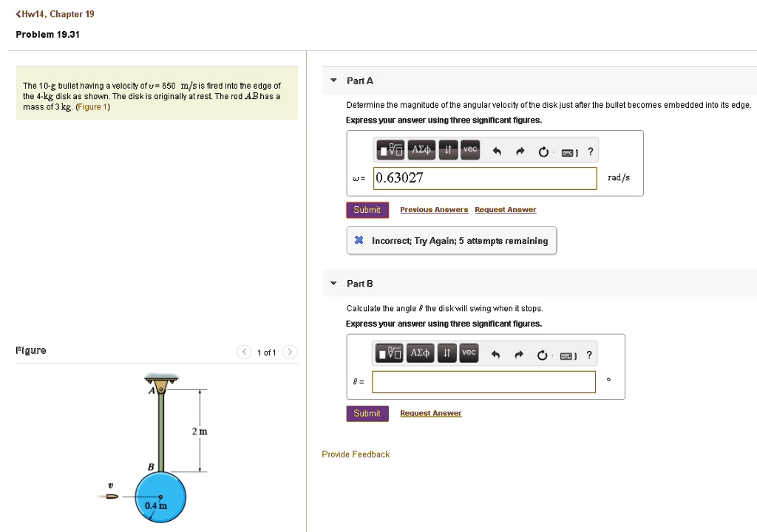This screenshot has width=757, height=532.
Task: Open keyboard shortcuts in Part A toolbar
Action: [568, 152]
